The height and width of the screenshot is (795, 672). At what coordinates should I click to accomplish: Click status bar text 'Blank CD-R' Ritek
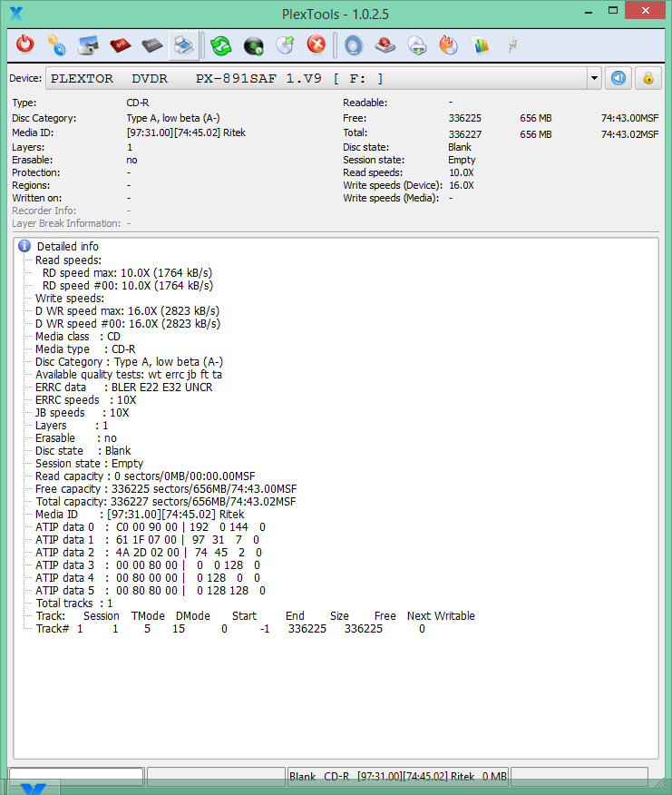pyautogui.click(x=398, y=776)
